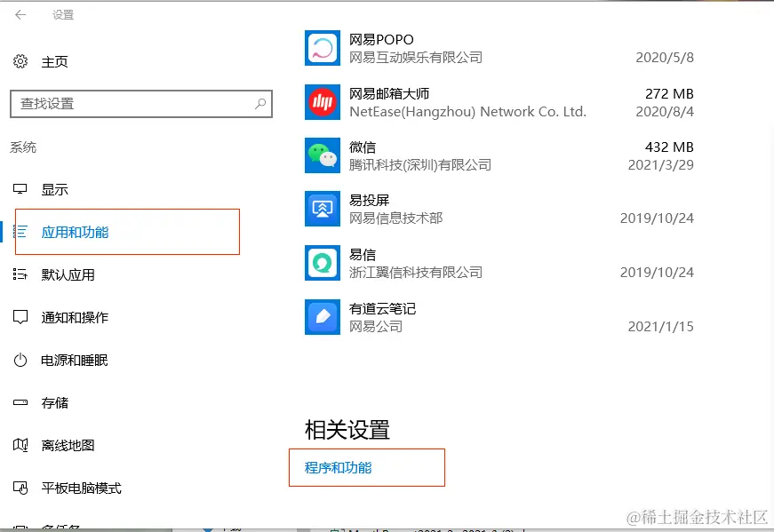Image resolution: width=774 pixels, height=532 pixels.
Task: Click the 应用和功能 list icon
Action: coord(20,232)
